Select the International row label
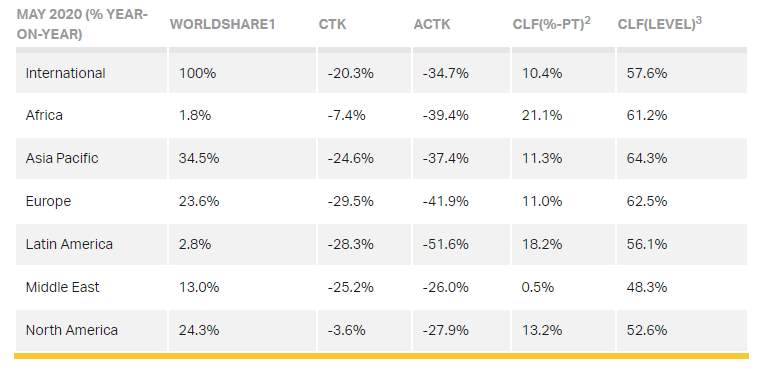 (65, 73)
